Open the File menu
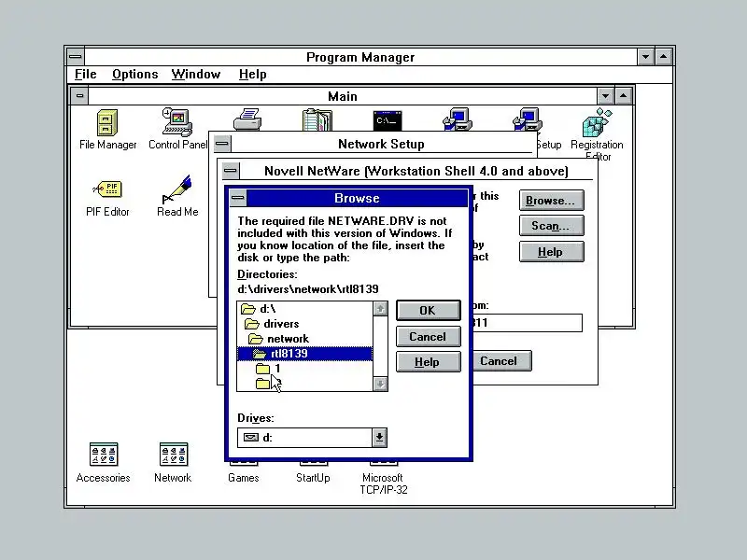The height and width of the screenshot is (560, 747). tap(86, 75)
